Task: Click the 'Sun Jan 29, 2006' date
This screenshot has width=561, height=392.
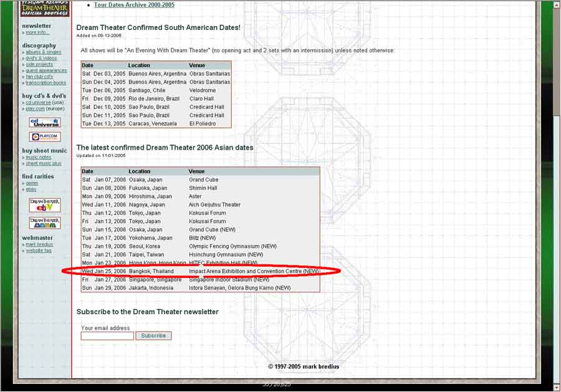Action: pyautogui.click(x=103, y=287)
